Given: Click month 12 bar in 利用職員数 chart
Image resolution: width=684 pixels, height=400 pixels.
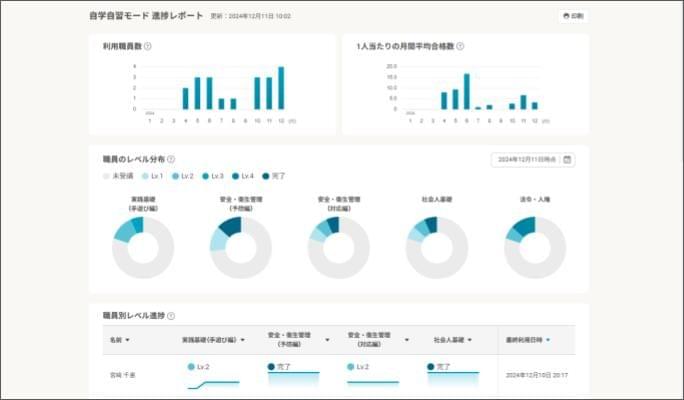Looking at the screenshot, I should pos(281,88).
